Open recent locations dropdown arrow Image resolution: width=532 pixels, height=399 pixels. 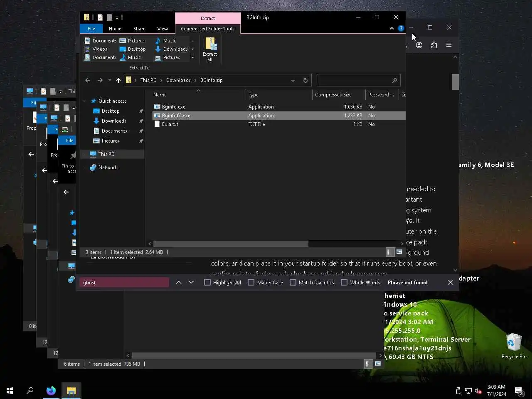click(x=110, y=80)
